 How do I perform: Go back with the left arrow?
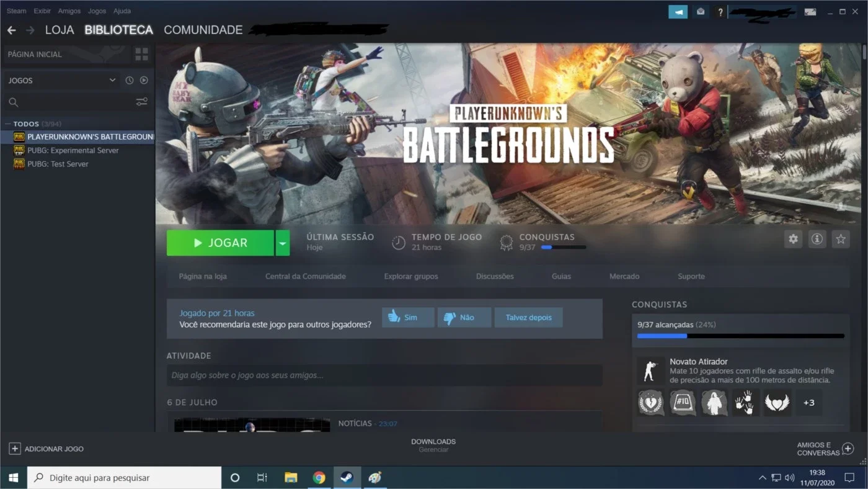click(11, 30)
